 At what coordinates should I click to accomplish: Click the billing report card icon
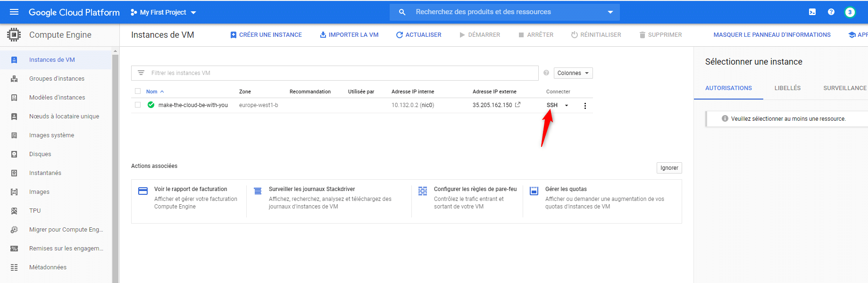[143, 191]
